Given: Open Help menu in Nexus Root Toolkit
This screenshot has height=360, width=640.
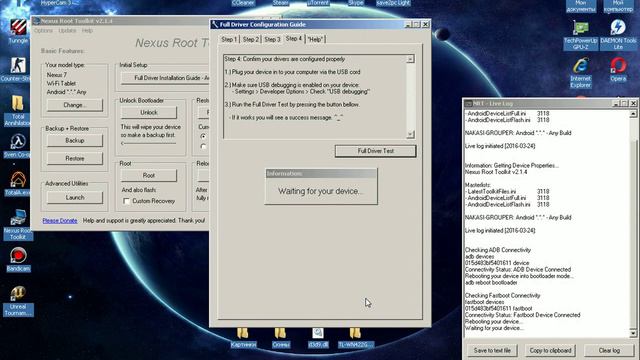Looking at the screenshot, I should [87, 31].
